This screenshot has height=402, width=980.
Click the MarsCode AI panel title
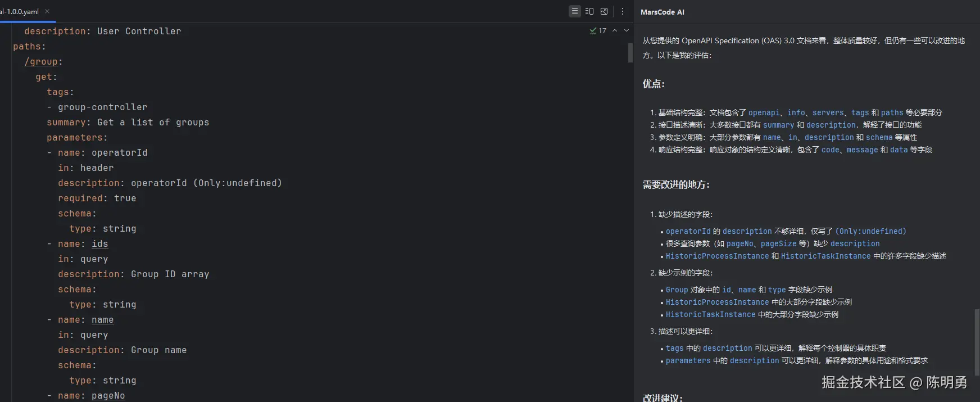(x=662, y=12)
